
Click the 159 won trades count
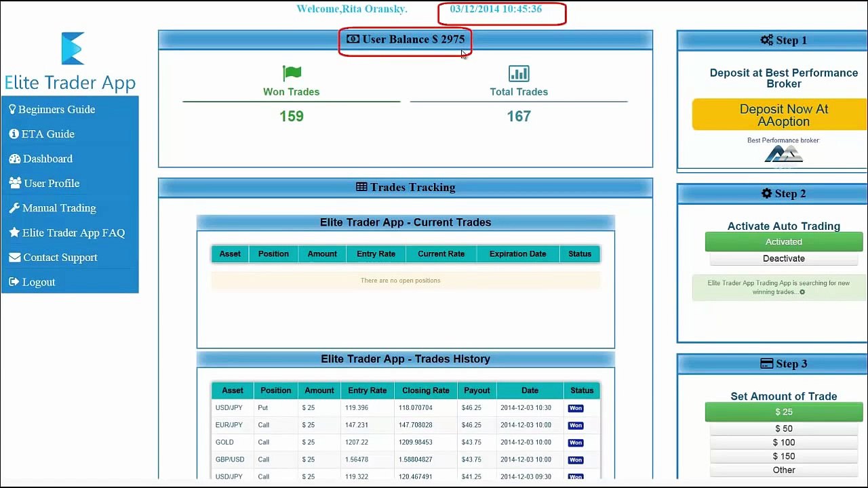click(292, 117)
